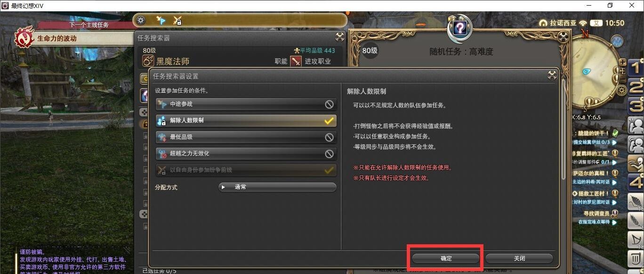This screenshot has height=274, width=644.
Task: Open the 分配方式 通常 dropdown
Action: pyautogui.click(x=277, y=187)
